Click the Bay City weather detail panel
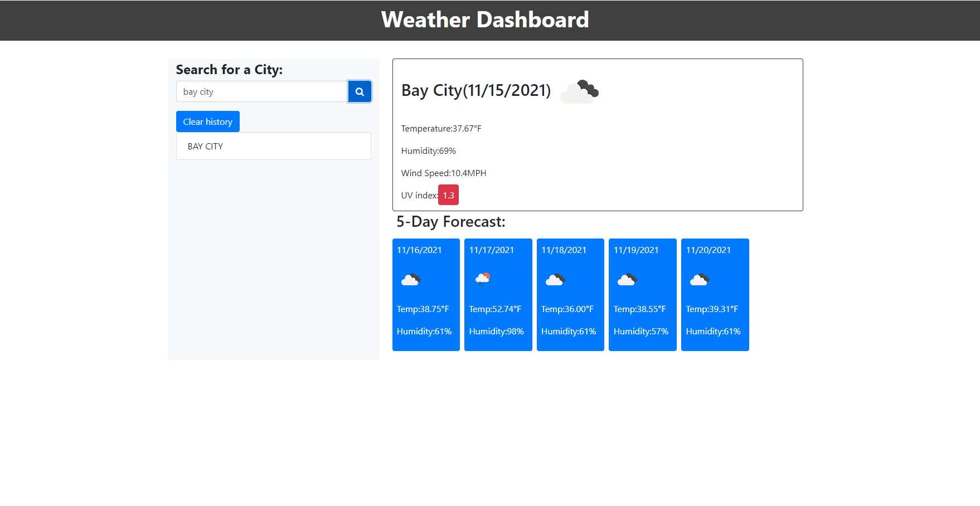This screenshot has height=506, width=980. (597, 134)
